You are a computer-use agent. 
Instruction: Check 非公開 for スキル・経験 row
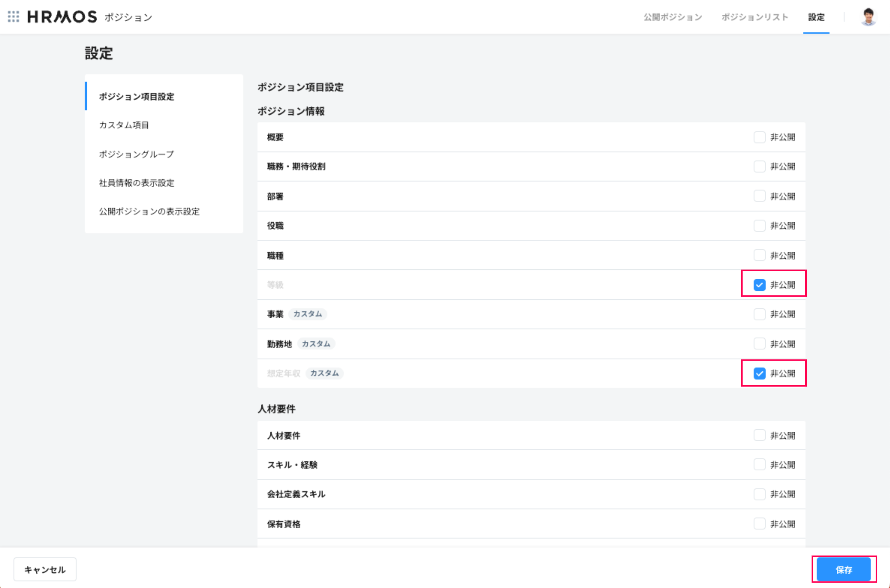point(759,465)
